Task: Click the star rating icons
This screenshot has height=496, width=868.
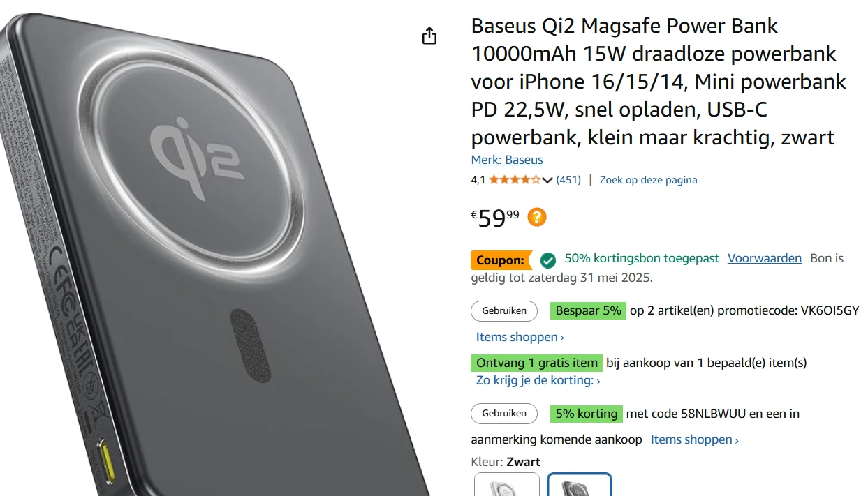Action: tap(515, 180)
